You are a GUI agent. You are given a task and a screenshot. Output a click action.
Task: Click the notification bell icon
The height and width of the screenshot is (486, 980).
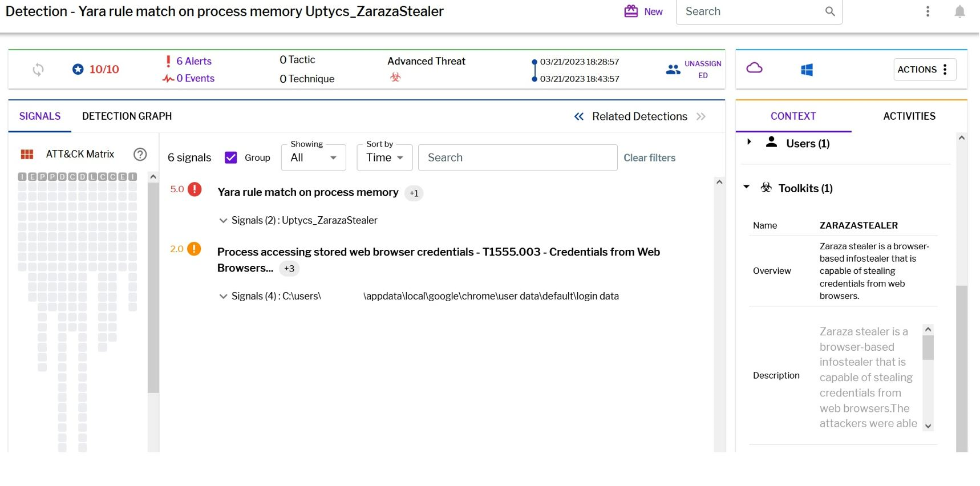959,11
